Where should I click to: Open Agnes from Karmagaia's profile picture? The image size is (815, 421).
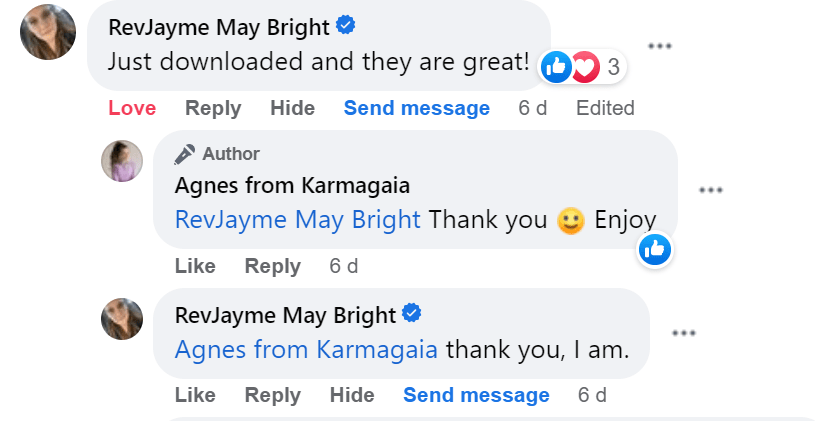(x=123, y=160)
